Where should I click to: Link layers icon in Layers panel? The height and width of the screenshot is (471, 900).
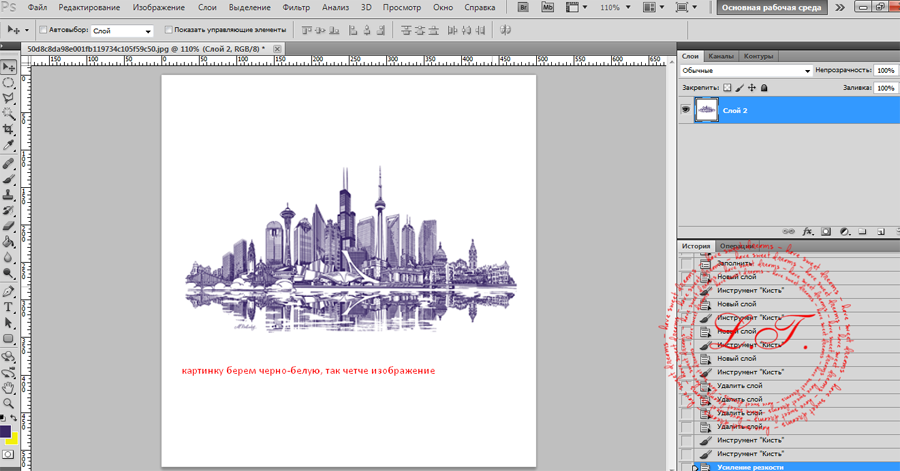(789, 232)
